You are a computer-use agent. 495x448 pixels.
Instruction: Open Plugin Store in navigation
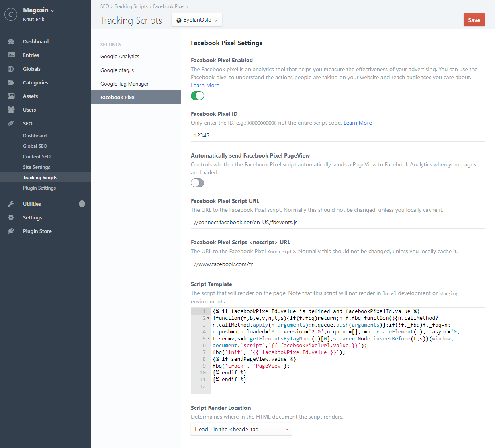(45, 231)
